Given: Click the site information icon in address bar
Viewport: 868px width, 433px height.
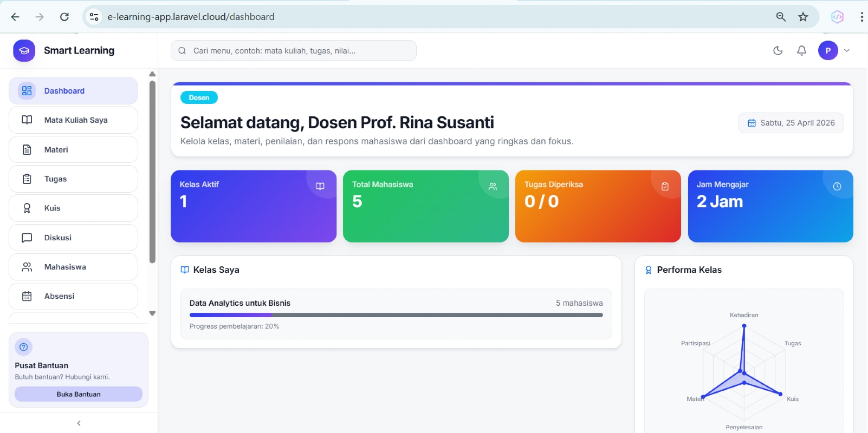Looking at the screenshot, I should click(x=94, y=17).
